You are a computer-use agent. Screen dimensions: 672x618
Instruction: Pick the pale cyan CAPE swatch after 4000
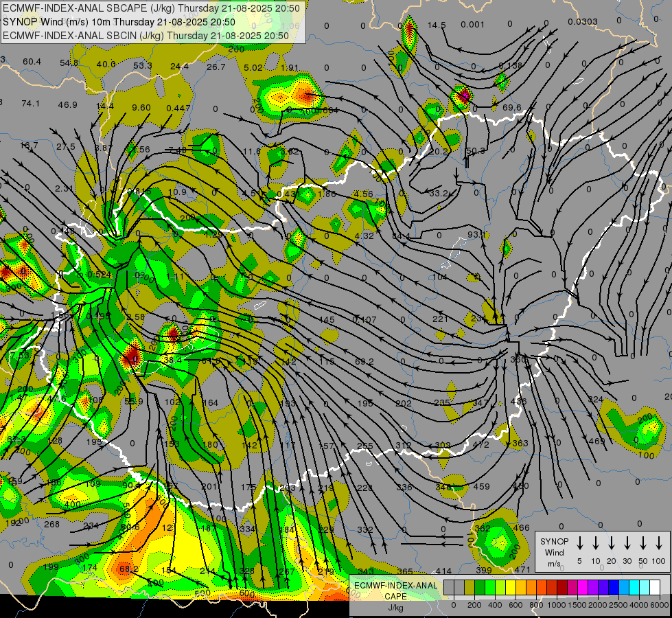(645, 587)
